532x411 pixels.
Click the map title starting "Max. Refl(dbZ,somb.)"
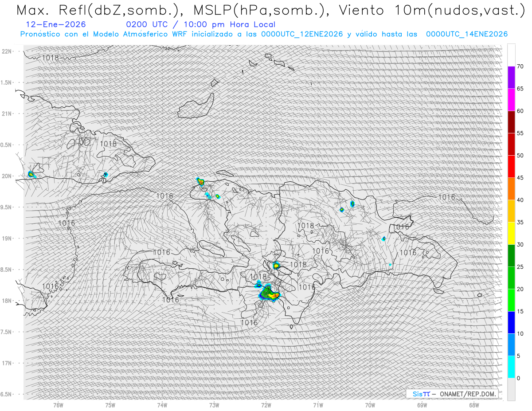[x=270, y=10]
